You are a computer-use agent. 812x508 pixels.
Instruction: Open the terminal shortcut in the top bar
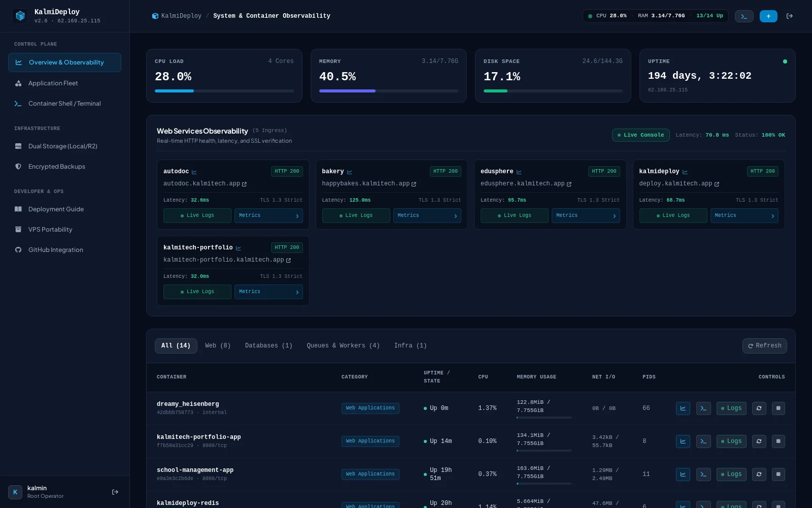point(744,16)
